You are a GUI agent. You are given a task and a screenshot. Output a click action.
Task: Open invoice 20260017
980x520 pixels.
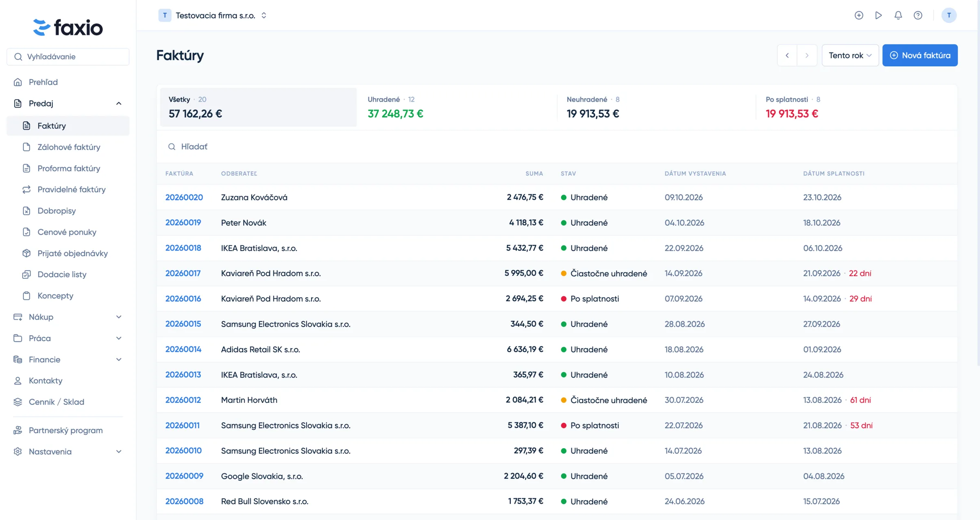[183, 273]
